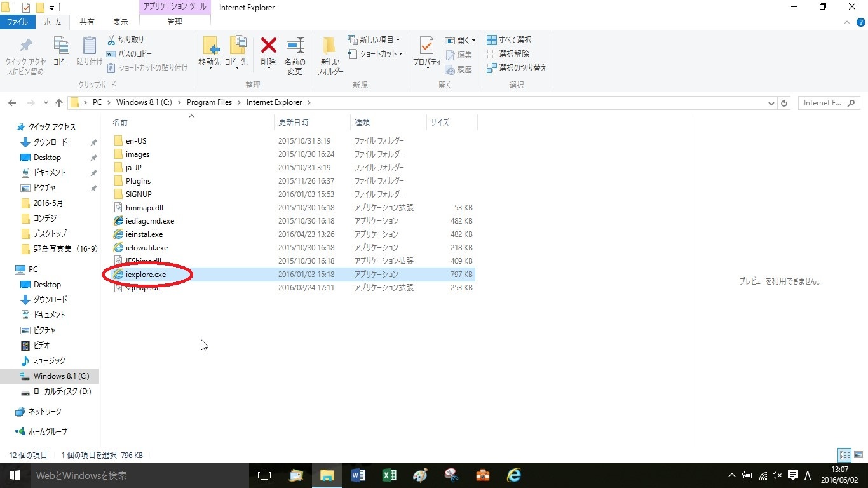This screenshot has width=868, height=488.
Task: Click Copy Path (パスのコピー) in the ribbon
Action: coord(130,53)
